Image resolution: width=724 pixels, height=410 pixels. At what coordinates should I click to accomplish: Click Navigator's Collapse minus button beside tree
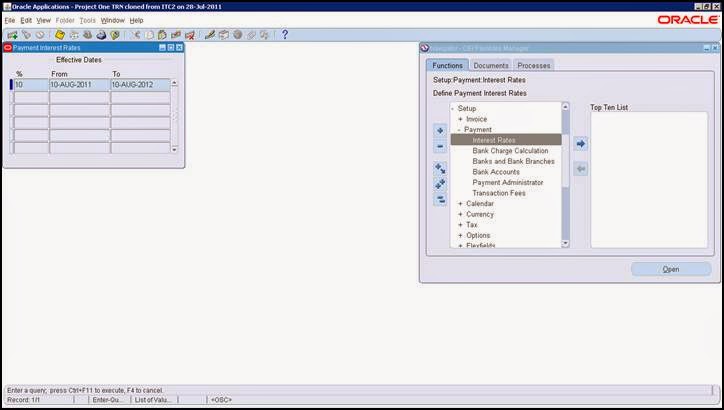[440, 146]
